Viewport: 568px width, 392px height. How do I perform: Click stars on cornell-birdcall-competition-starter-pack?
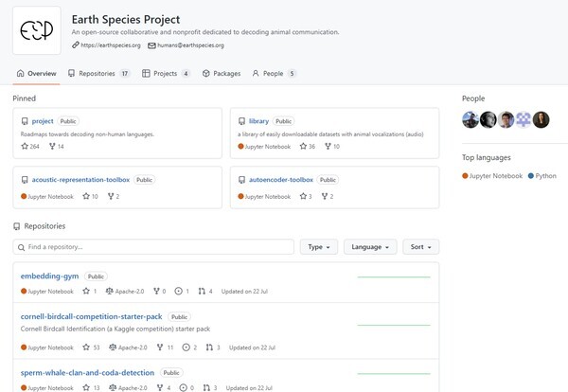coord(92,347)
